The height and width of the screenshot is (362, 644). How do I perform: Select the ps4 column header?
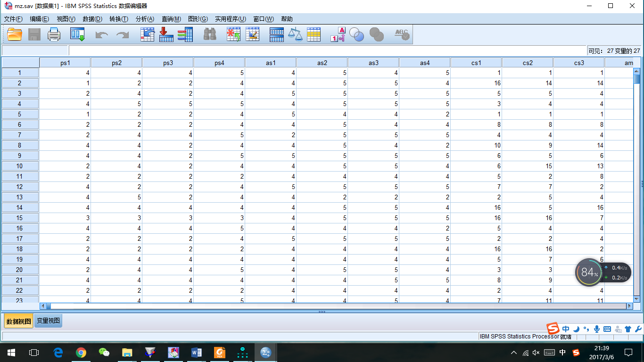pyautogui.click(x=219, y=63)
